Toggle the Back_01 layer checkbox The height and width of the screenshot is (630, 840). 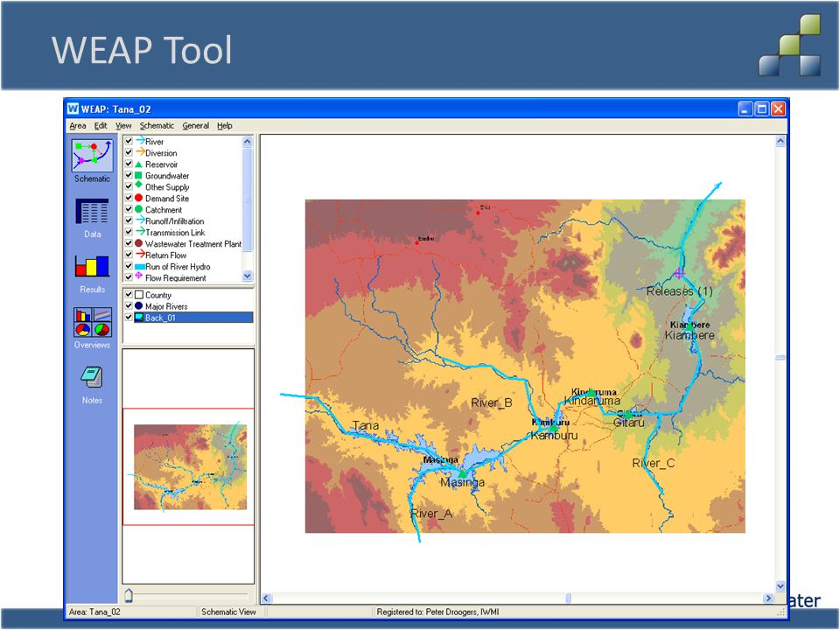click(x=129, y=317)
